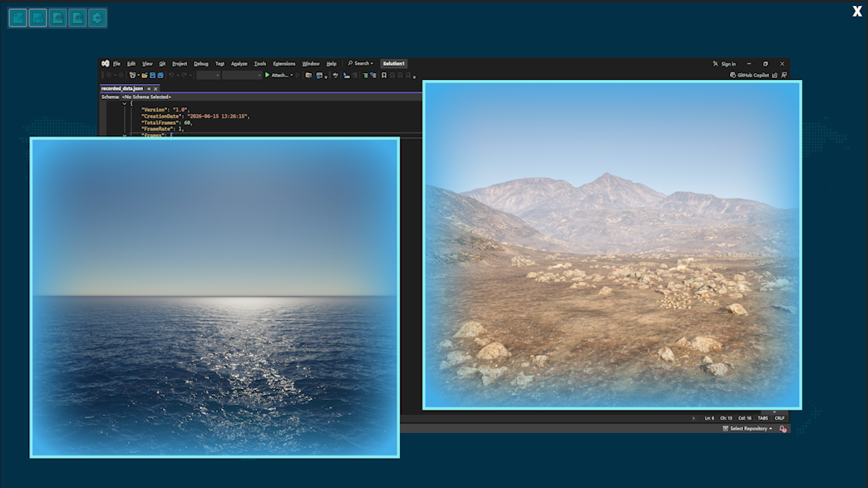Open the Edit menu
868x488 pixels.
pos(131,64)
